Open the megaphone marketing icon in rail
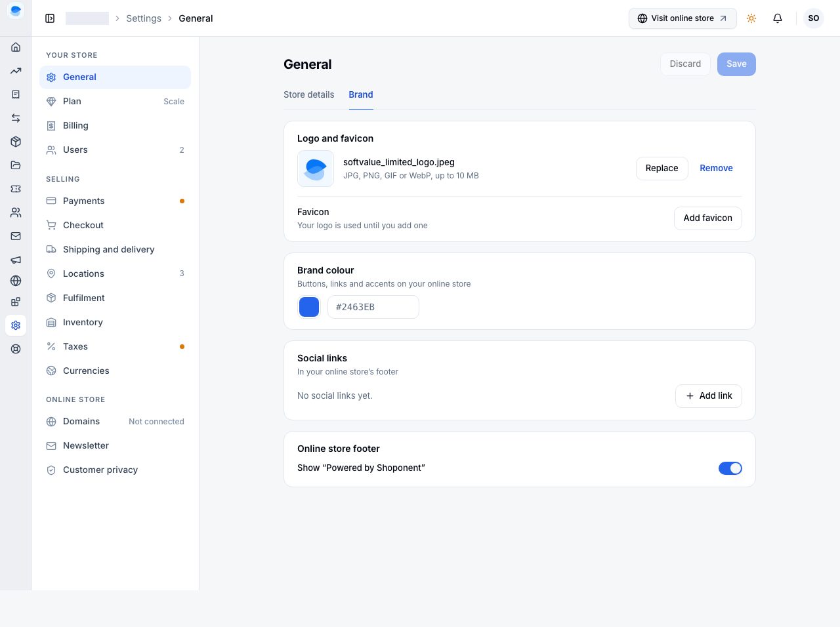 16,260
